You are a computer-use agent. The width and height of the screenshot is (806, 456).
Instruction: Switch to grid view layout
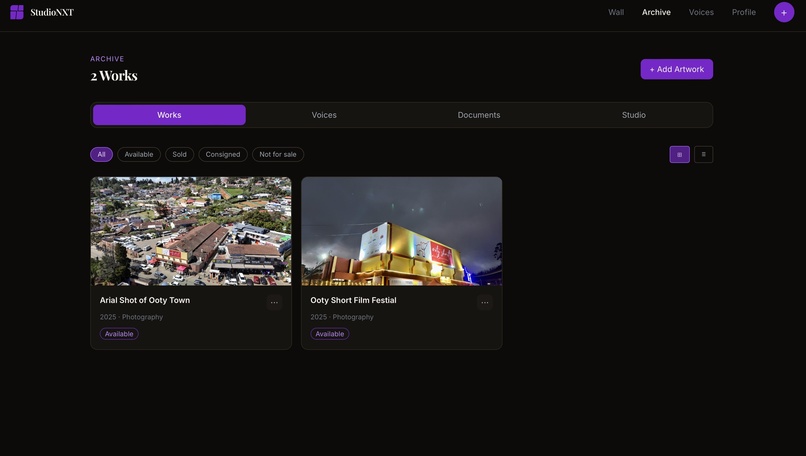click(x=680, y=154)
